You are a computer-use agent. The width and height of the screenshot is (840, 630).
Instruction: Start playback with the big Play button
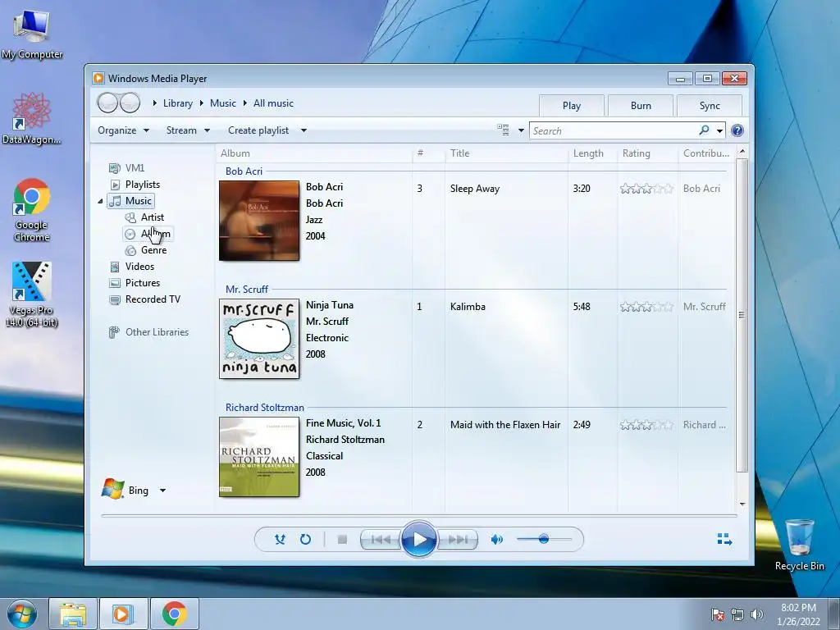point(419,540)
